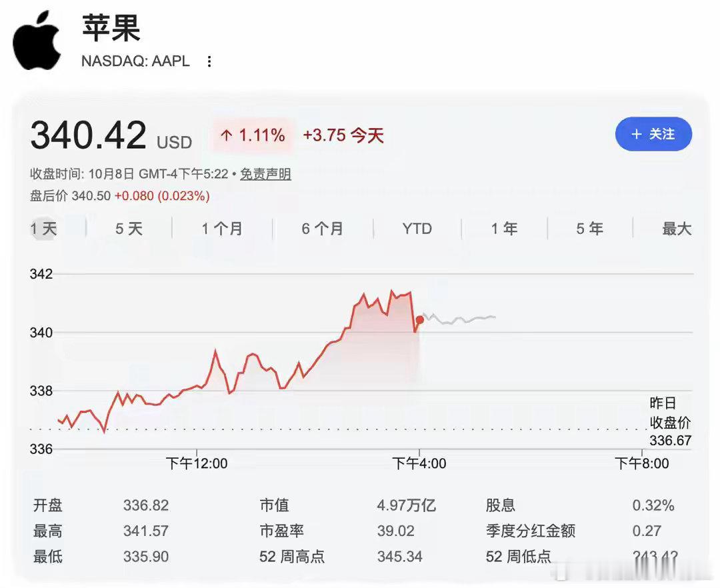The height and width of the screenshot is (588, 720).
Task: Click the 开盘 value 336.82
Action: coord(146,505)
